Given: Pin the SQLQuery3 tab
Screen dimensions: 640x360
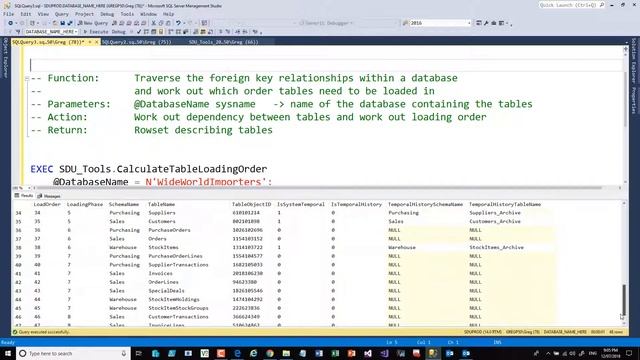Looking at the screenshot, I should (90, 42).
